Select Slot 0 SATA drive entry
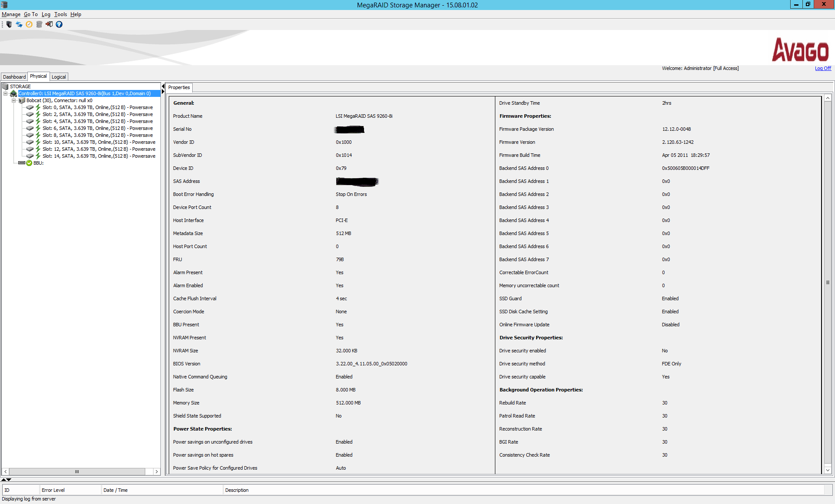This screenshot has width=835, height=504. pyautogui.click(x=97, y=107)
